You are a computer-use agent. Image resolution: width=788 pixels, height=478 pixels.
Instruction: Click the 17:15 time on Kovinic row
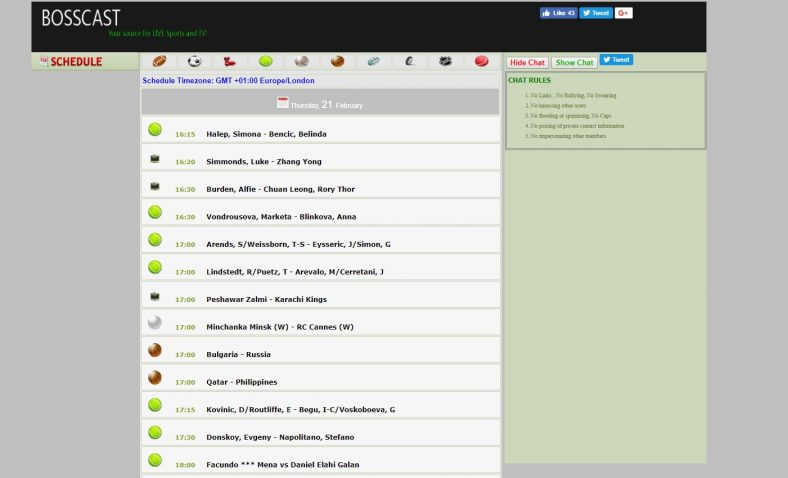coord(185,410)
